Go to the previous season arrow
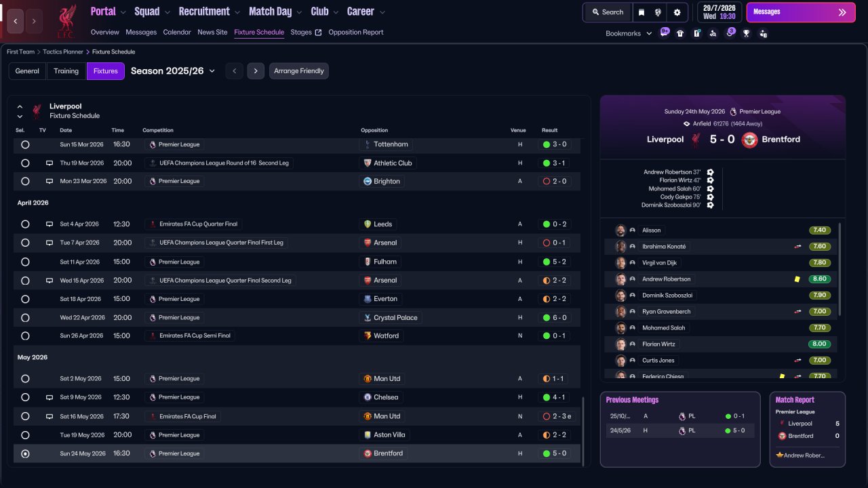Image resolution: width=868 pixels, height=488 pixels. click(234, 71)
